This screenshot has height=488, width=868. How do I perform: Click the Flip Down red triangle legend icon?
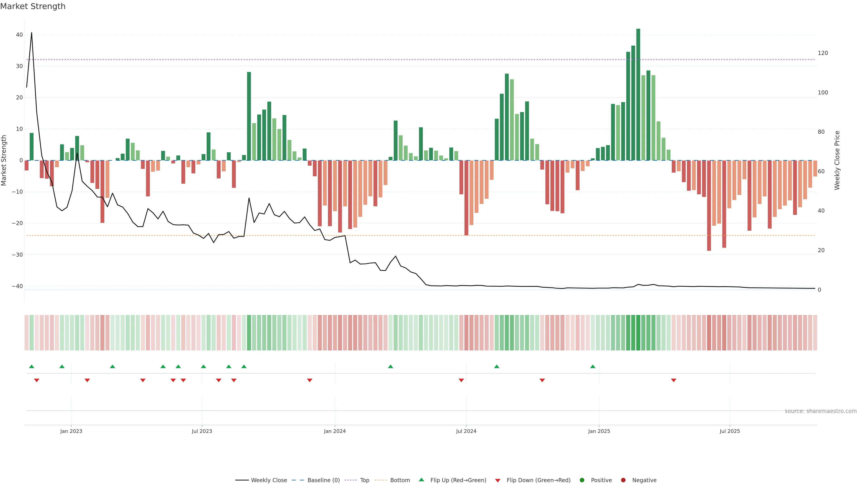(498, 480)
